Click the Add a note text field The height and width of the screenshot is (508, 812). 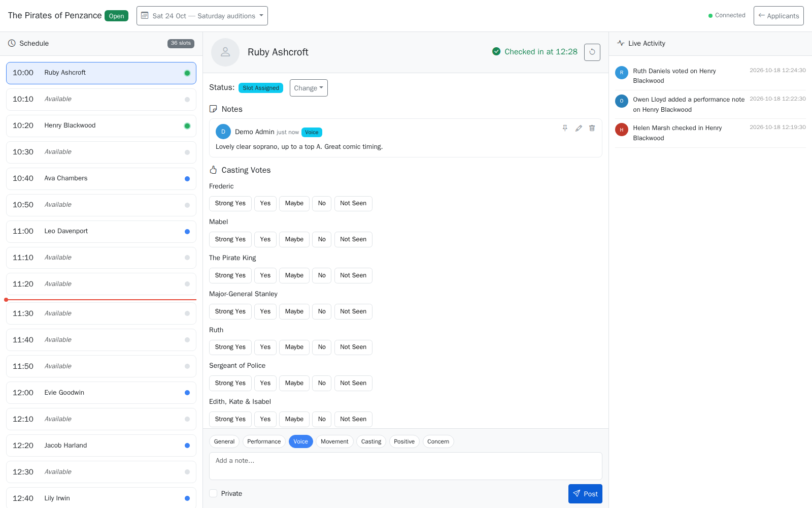405,466
